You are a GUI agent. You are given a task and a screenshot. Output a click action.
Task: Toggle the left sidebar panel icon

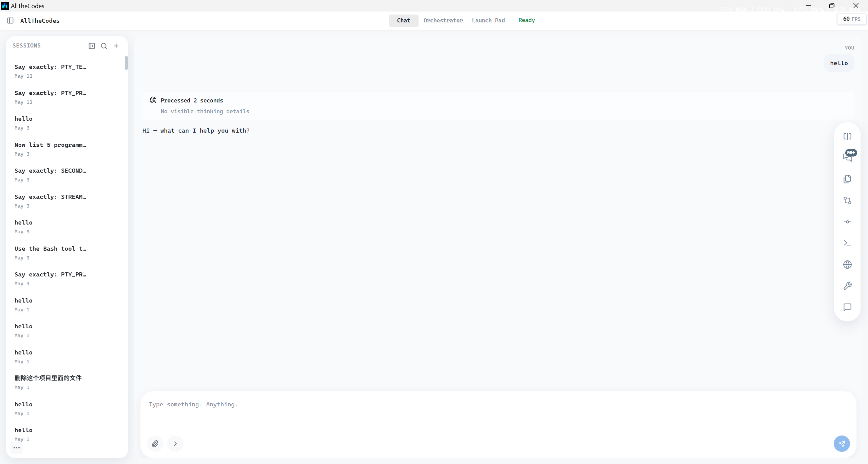point(10,21)
